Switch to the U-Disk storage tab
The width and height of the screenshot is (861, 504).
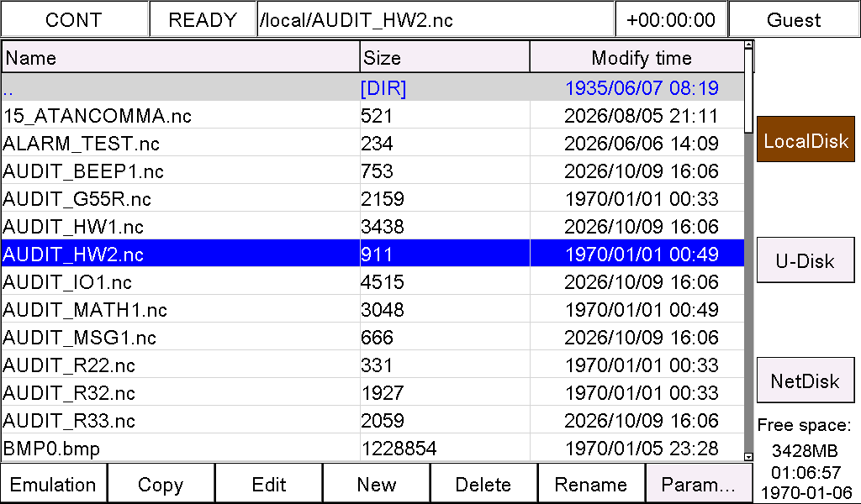pos(806,260)
